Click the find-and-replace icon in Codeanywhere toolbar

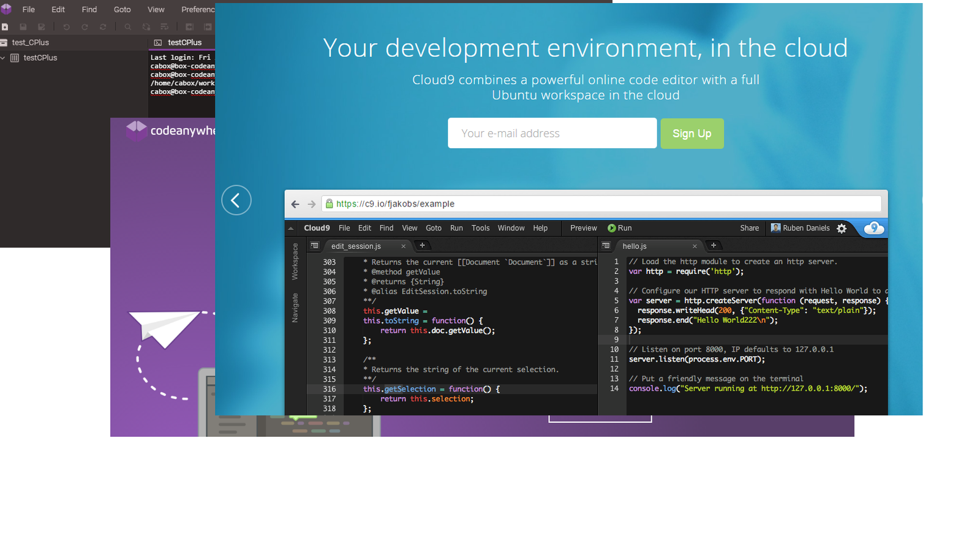146,27
